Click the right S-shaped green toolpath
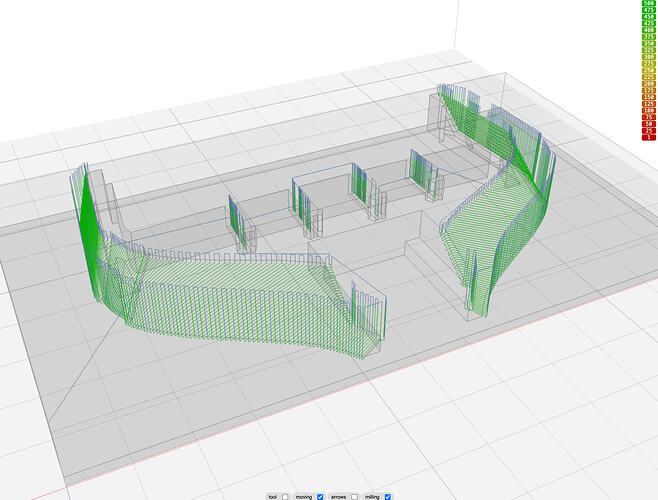658x500 pixels. click(x=495, y=220)
